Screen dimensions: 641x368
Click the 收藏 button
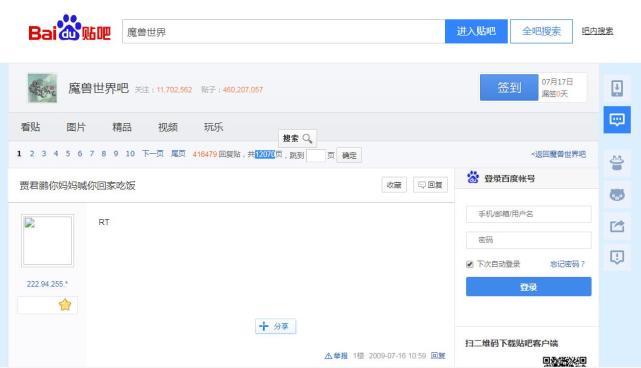(x=394, y=185)
